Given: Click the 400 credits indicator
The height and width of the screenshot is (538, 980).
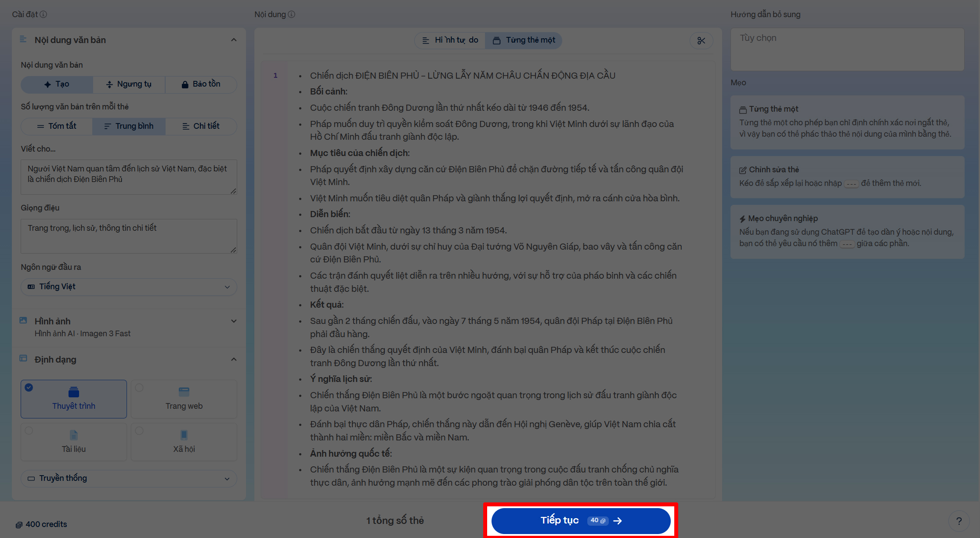Looking at the screenshot, I should (41, 524).
